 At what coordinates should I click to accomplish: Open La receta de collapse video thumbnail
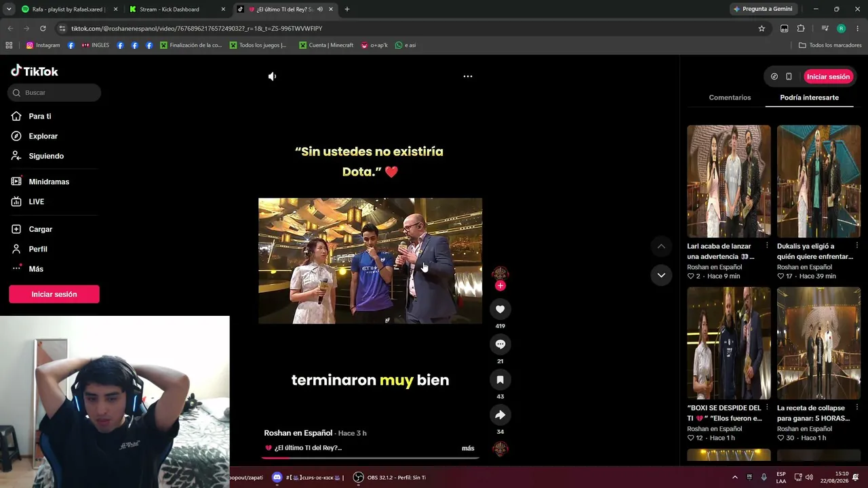(818, 343)
